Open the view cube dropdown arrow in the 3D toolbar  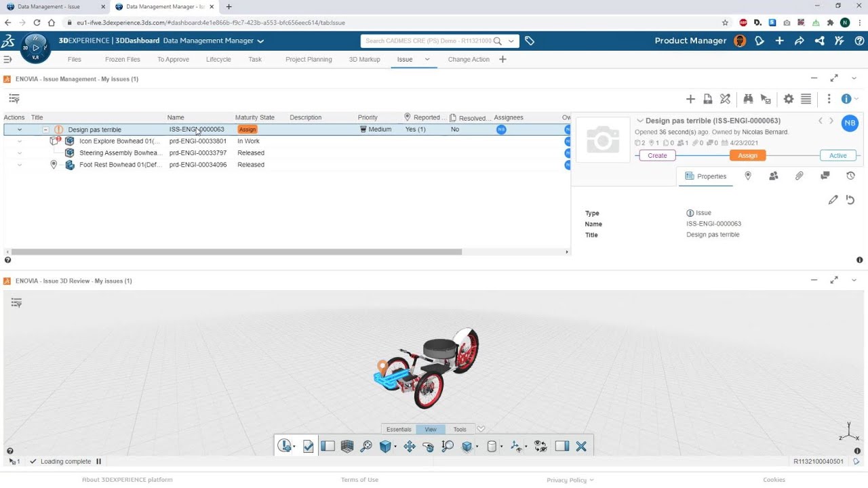click(394, 447)
